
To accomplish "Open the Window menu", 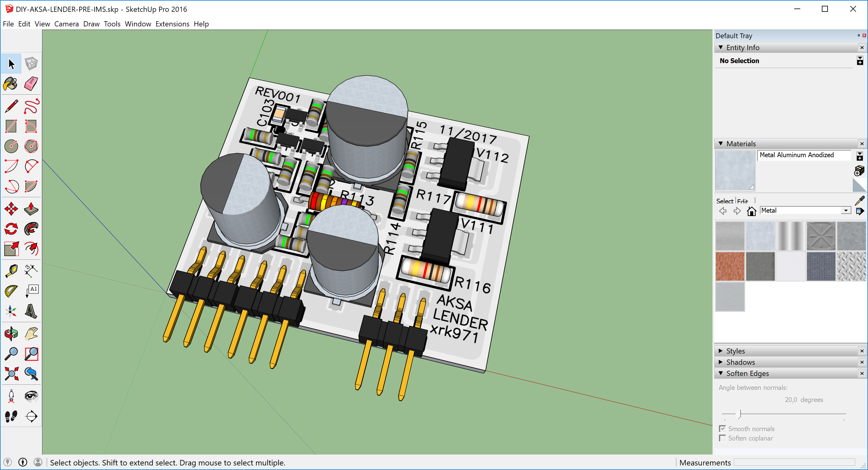I will (138, 24).
